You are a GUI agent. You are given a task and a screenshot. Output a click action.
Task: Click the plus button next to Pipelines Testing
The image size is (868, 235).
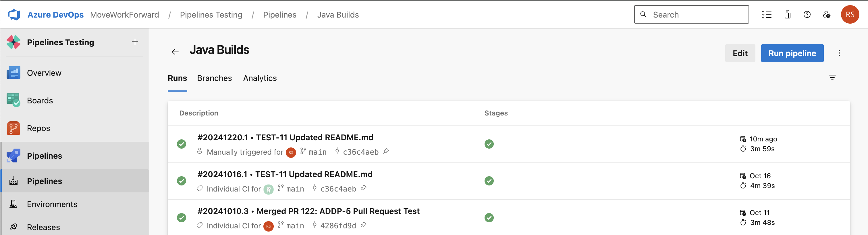click(x=135, y=42)
